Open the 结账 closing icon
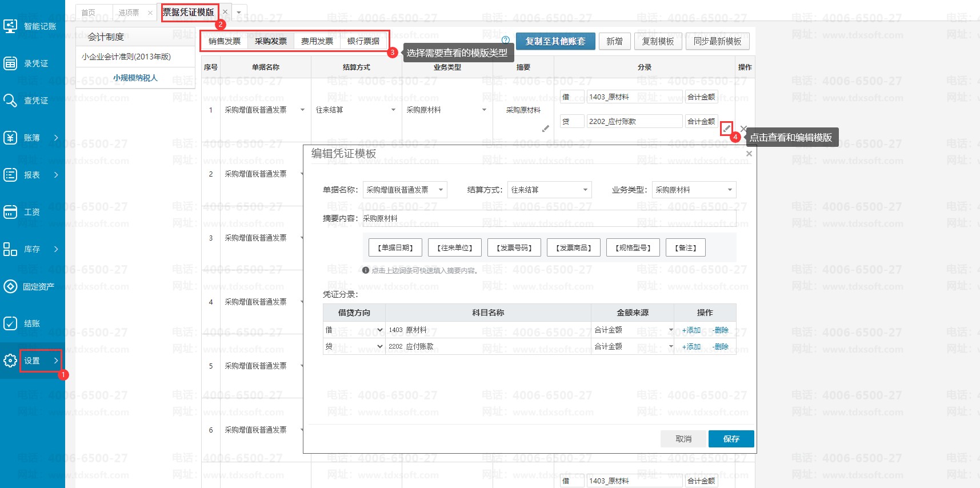Image resolution: width=980 pixels, height=488 pixels. (10, 323)
